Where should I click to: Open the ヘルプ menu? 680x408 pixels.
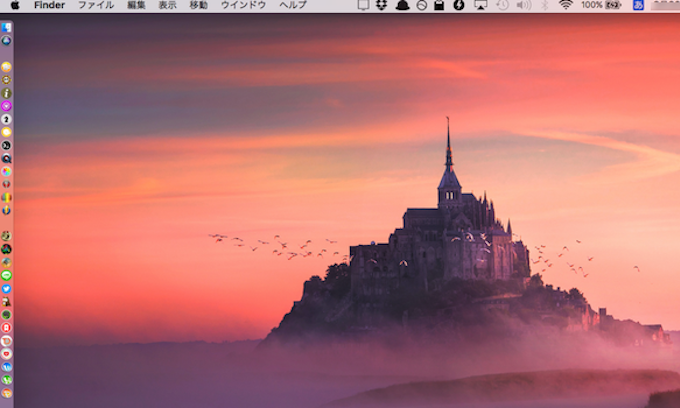(293, 6)
